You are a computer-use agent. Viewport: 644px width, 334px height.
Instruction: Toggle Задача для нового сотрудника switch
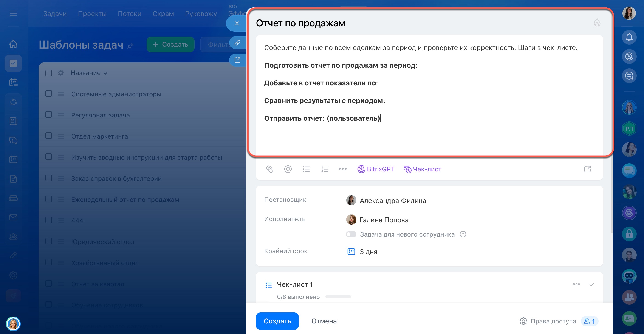[351, 234]
